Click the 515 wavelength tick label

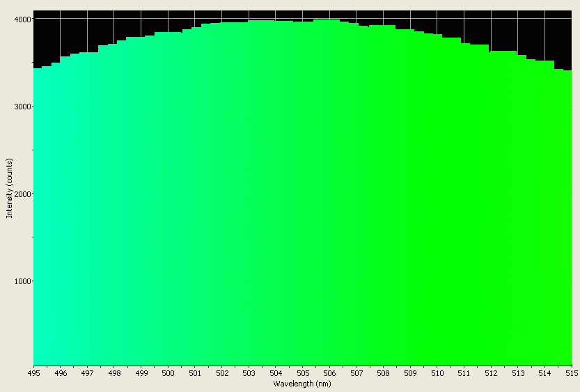pyautogui.click(x=571, y=373)
